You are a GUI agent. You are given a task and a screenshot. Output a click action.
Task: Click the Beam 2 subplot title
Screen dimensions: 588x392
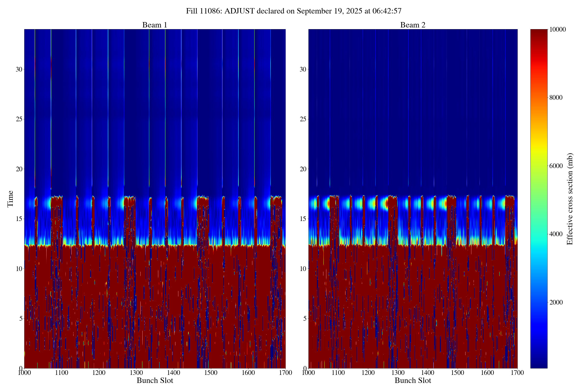click(x=413, y=25)
